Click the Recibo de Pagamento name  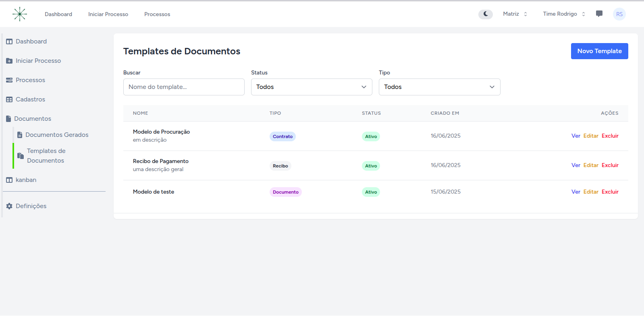click(161, 161)
